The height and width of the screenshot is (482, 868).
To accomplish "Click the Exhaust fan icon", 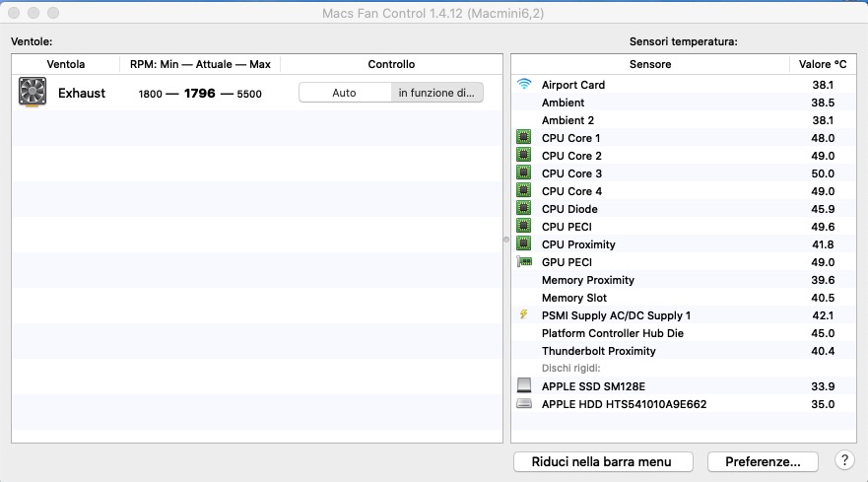I will coord(33,92).
